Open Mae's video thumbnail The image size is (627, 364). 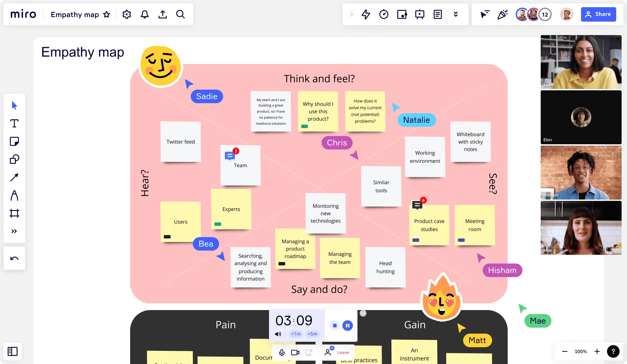pos(581,228)
